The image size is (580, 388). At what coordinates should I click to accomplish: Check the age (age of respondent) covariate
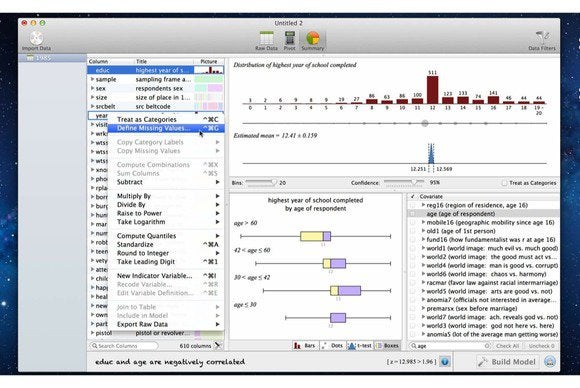click(x=412, y=214)
